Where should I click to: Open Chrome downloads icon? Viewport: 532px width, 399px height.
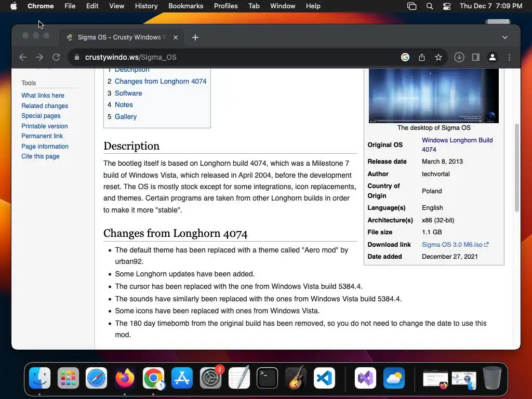(459, 57)
